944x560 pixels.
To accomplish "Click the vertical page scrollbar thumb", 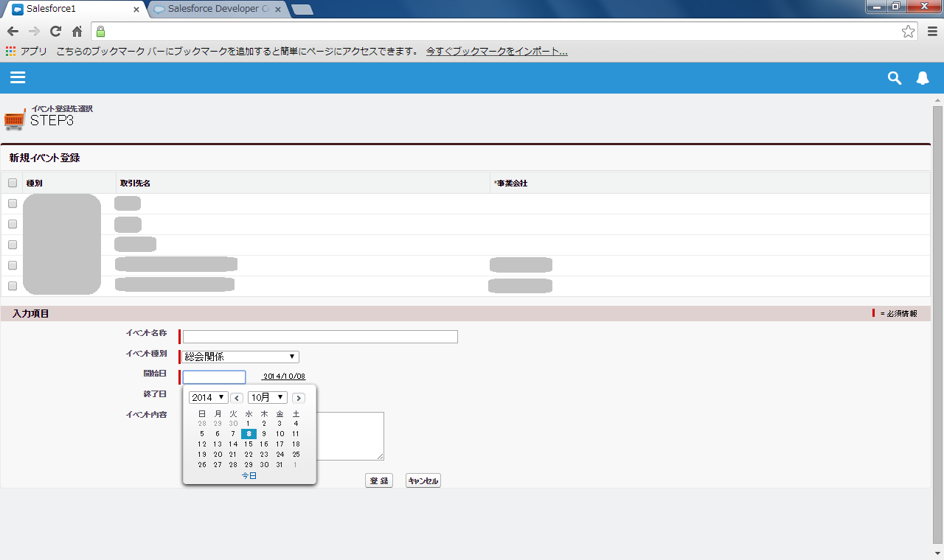I will [x=938, y=324].
